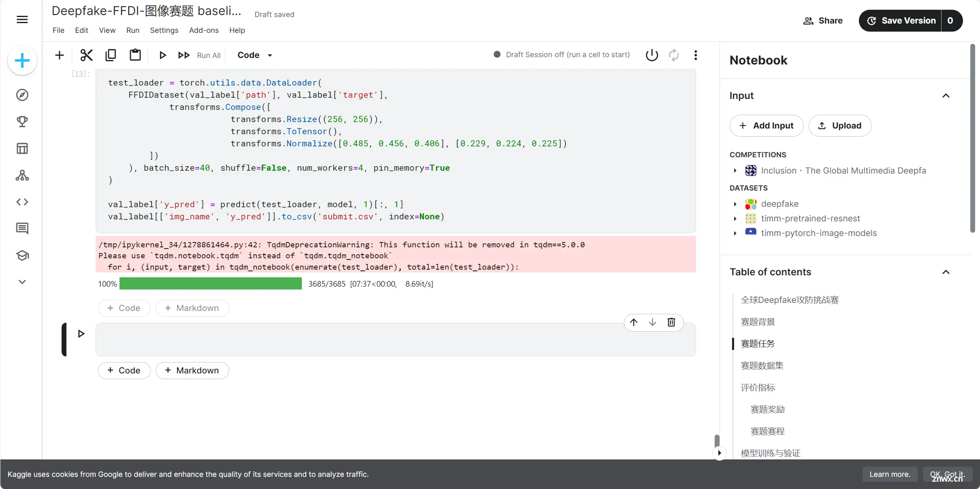Add faded Code cell after progress output

tap(124, 308)
